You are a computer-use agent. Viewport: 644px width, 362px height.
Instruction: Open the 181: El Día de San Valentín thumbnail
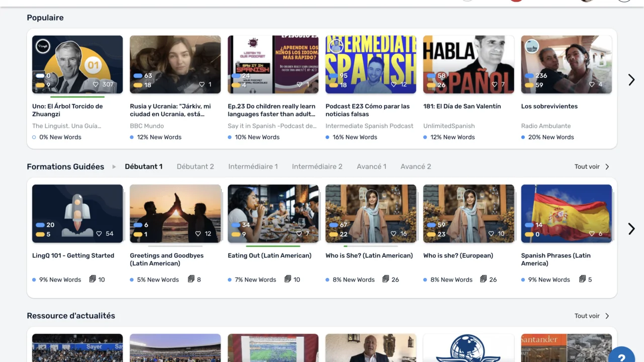pos(468,64)
